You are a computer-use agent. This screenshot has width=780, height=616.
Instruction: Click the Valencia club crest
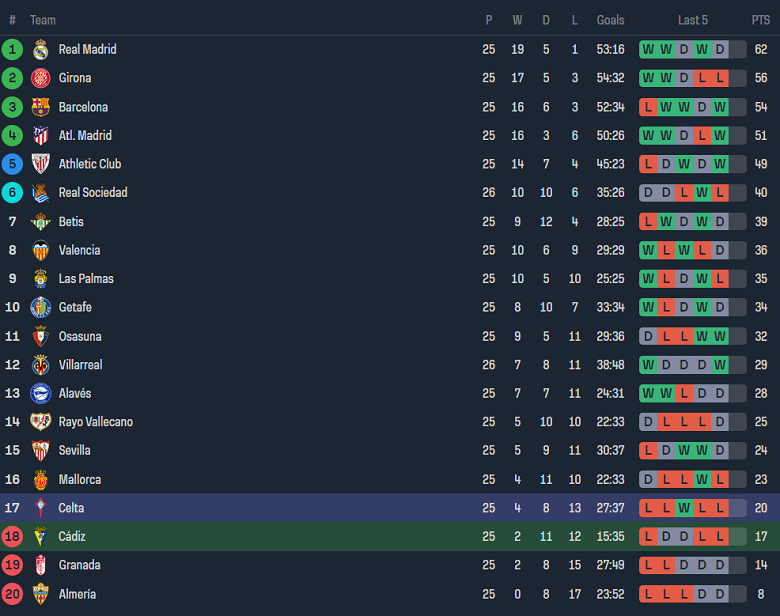(x=40, y=250)
